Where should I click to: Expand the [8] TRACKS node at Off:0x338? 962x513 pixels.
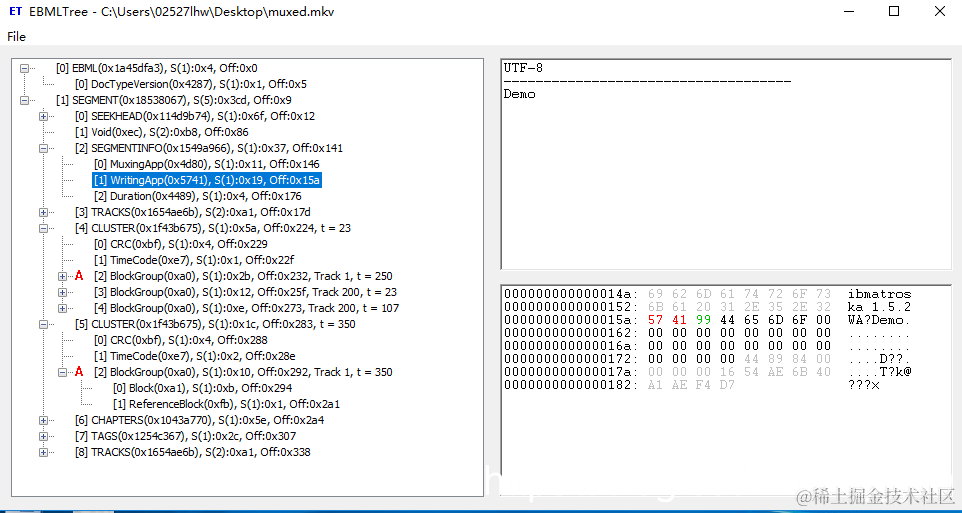(44, 452)
